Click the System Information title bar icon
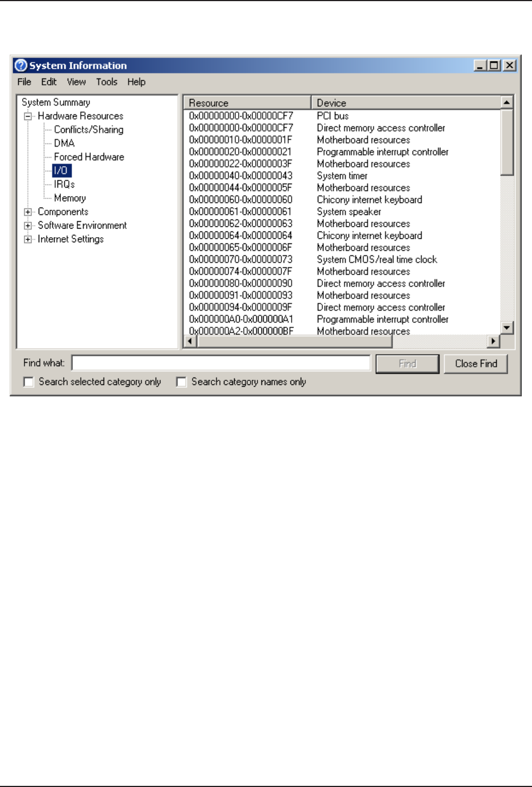This screenshot has width=532, height=787. coord(21,65)
